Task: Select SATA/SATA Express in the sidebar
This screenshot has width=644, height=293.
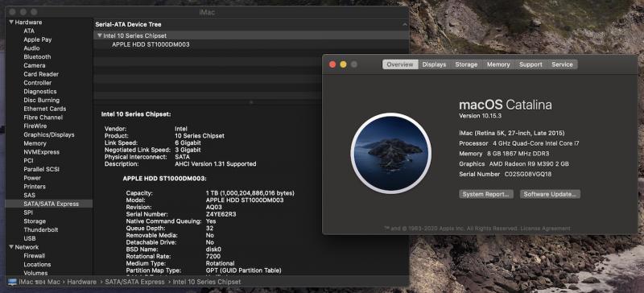Action: pyautogui.click(x=48, y=204)
